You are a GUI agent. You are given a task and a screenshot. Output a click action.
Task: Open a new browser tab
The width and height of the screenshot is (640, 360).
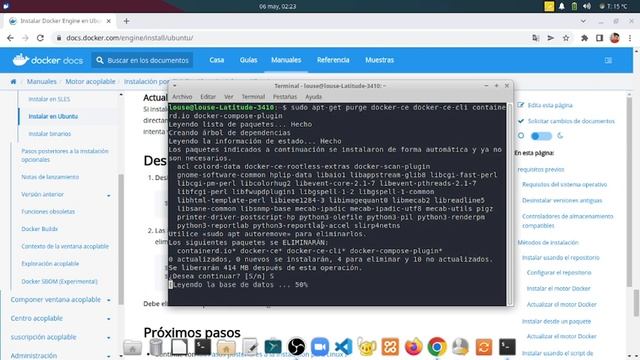coord(127,21)
